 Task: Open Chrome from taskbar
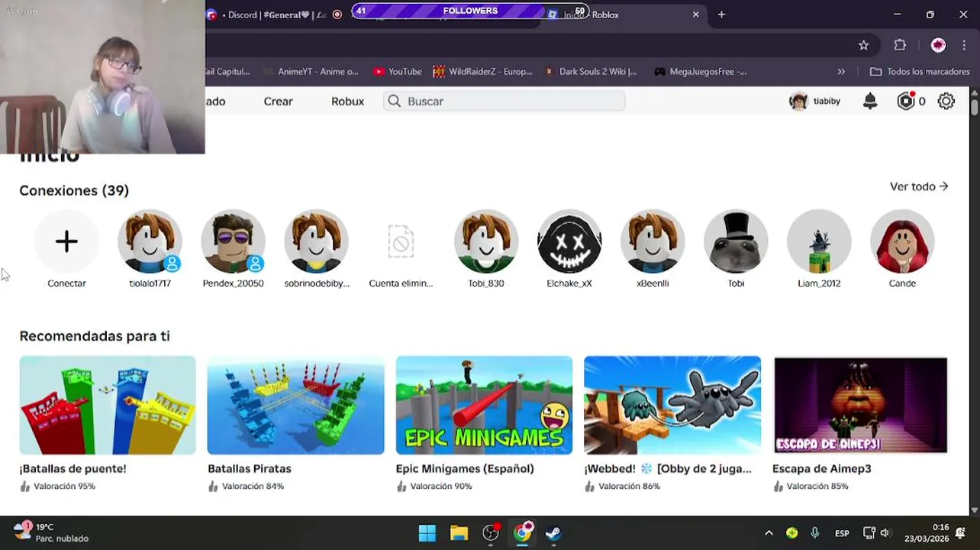(x=522, y=532)
